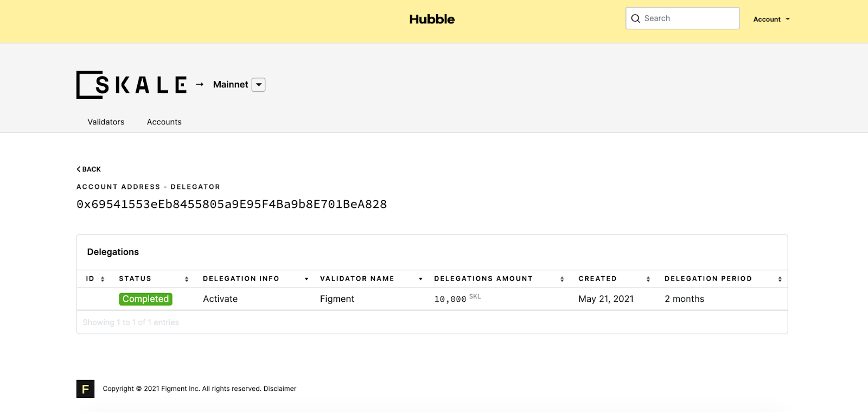The height and width of the screenshot is (412, 868).
Task: Click the Delegations panel heading
Action: pyautogui.click(x=113, y=252)
